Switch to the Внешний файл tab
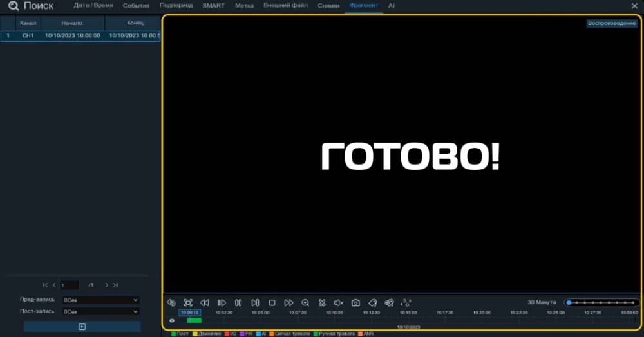Viewport: 644px width, 337px height. 285,6
